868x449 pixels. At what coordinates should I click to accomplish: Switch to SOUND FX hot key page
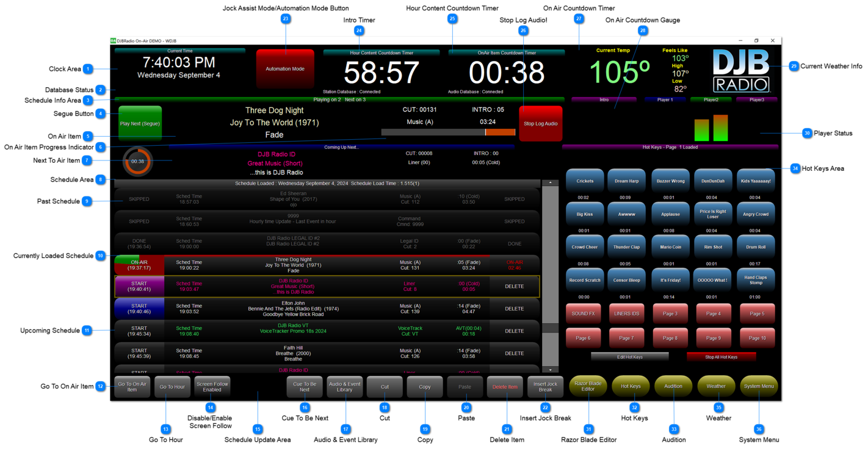[584, 314]
